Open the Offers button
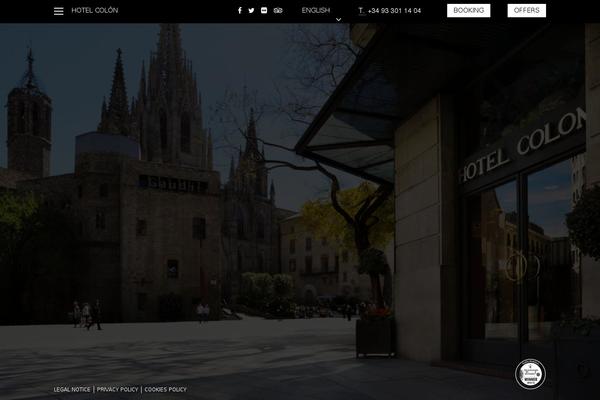600x400 pixels. 525,11
